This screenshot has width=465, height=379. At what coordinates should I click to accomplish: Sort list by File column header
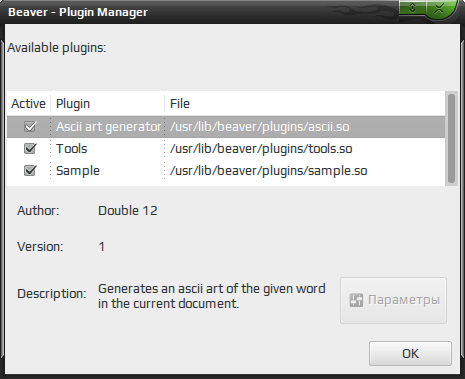tap(305, 104)
